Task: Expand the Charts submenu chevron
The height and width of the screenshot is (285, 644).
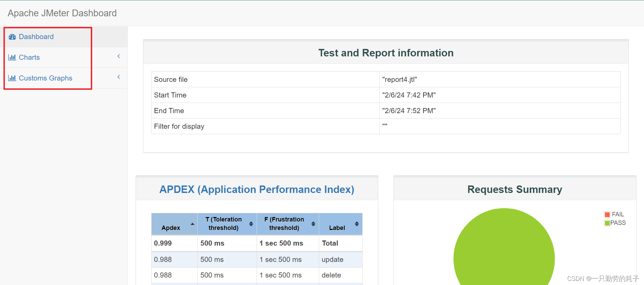Action: point(119,56)
